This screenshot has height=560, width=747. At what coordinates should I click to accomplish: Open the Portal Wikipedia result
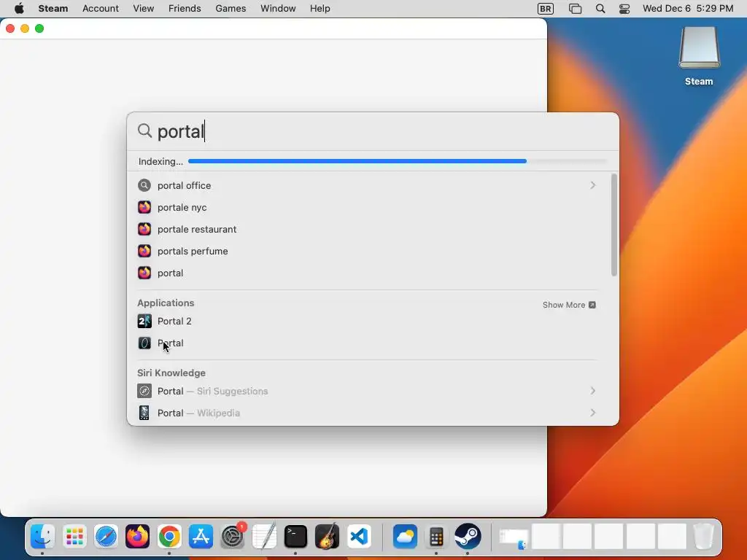pos(367,413)
